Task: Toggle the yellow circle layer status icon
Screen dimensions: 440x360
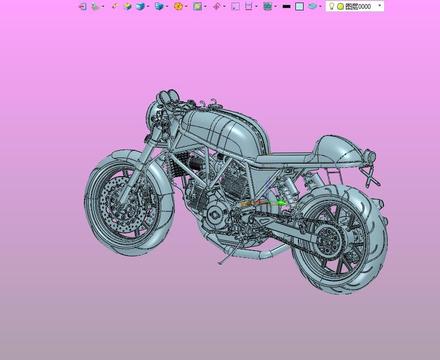Action: 340,6
